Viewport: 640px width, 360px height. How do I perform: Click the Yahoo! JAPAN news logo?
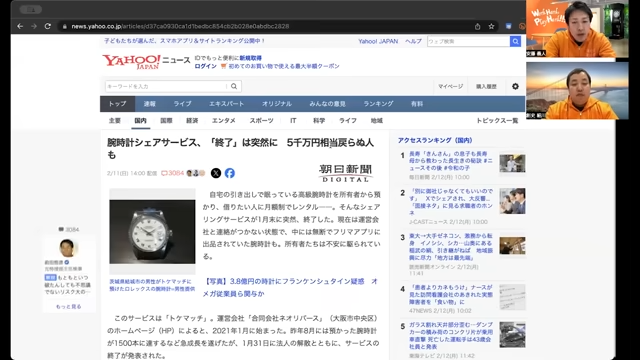pos(146,62)
